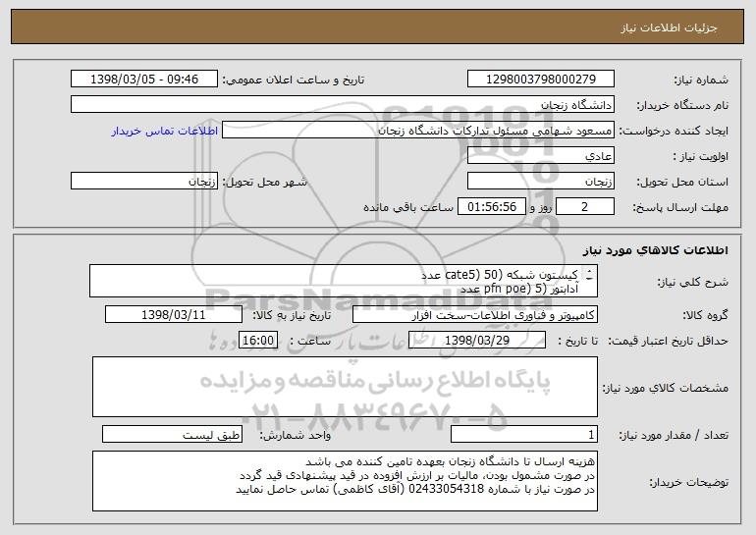756x535 pixels.
Task: Click the page header جزئیات اطلاعات نیاز
Action: pos(669,27)
